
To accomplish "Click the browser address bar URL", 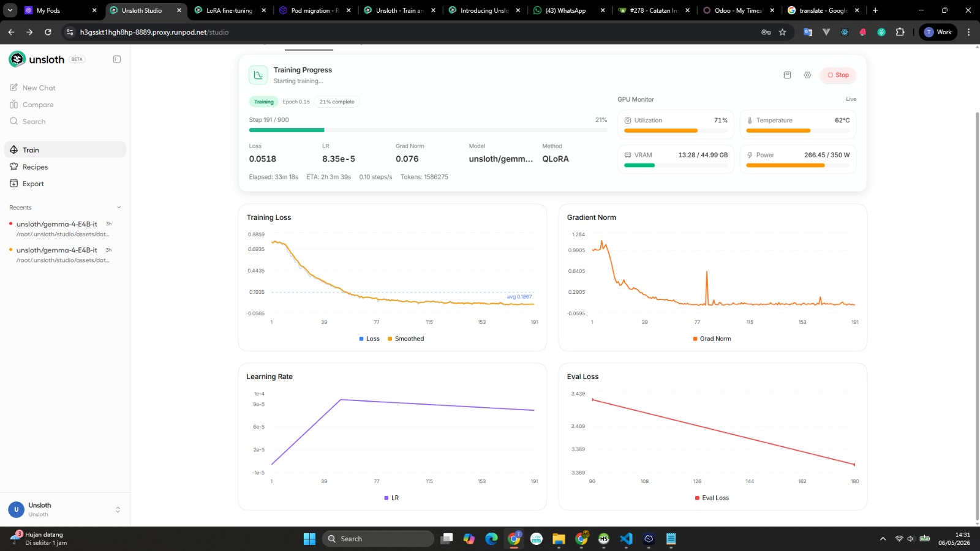I will point(154,32).
